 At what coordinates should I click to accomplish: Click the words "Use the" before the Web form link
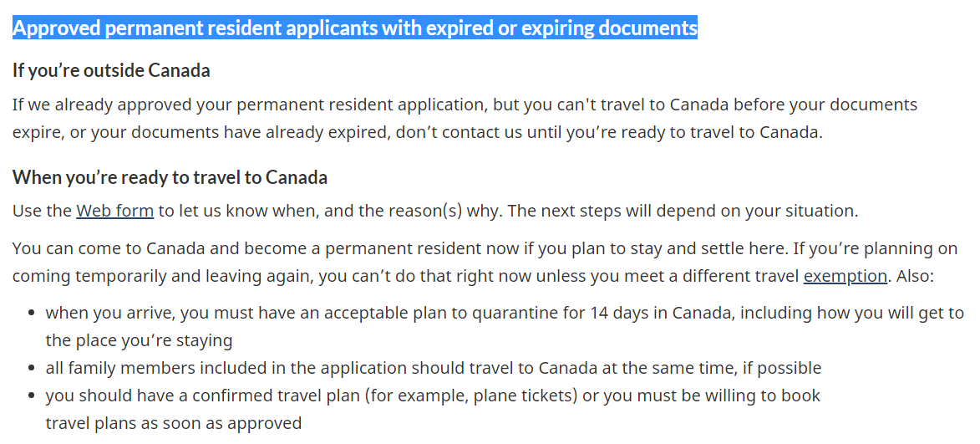42,211
